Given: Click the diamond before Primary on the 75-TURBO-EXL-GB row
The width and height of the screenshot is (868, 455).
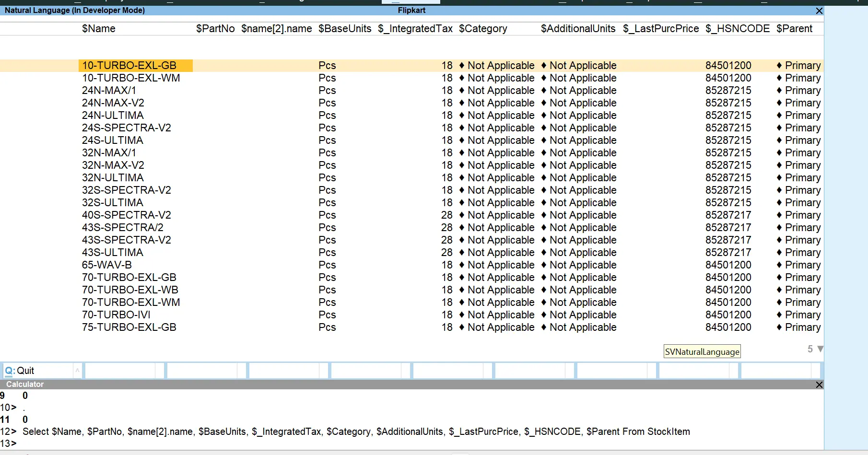Looking at the screenshot, I should [x=778, y=327].
